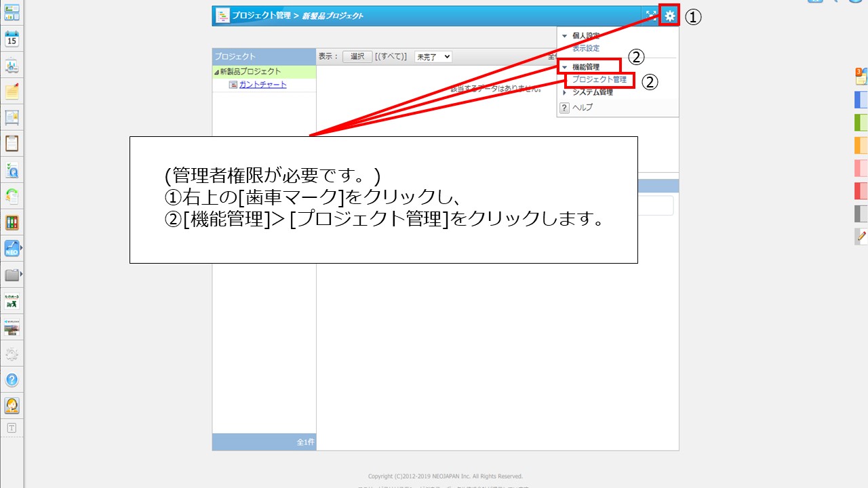Open the bookshelf binders icon in sidebar
The width and height of the screenshot is (868, 488).
click(x=12, y=222)
